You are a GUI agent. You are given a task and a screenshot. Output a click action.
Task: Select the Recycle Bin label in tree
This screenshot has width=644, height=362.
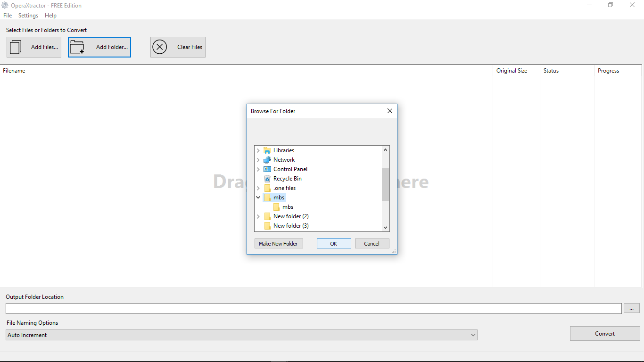pos(288,179)
